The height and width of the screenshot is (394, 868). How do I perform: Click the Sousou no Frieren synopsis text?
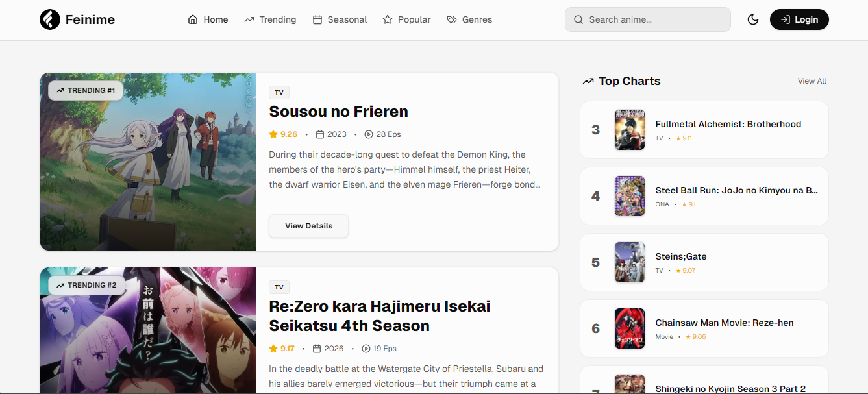[x=404, y=169]
